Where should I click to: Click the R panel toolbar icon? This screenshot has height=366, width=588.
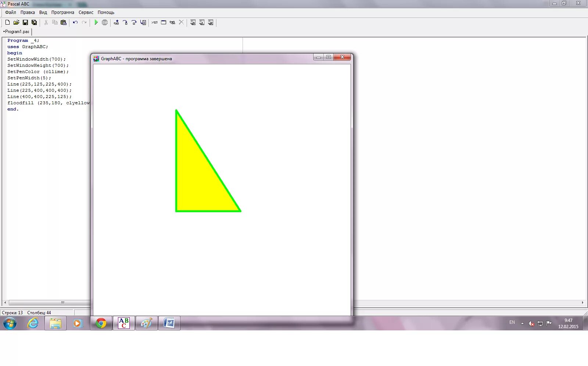(x=211, y=22)
